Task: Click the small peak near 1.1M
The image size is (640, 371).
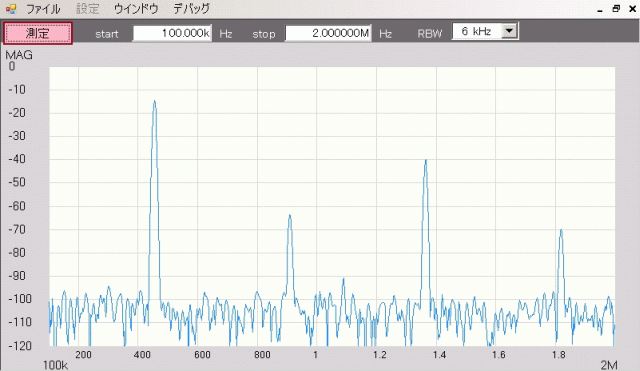Action: click(x=344, y=280)
